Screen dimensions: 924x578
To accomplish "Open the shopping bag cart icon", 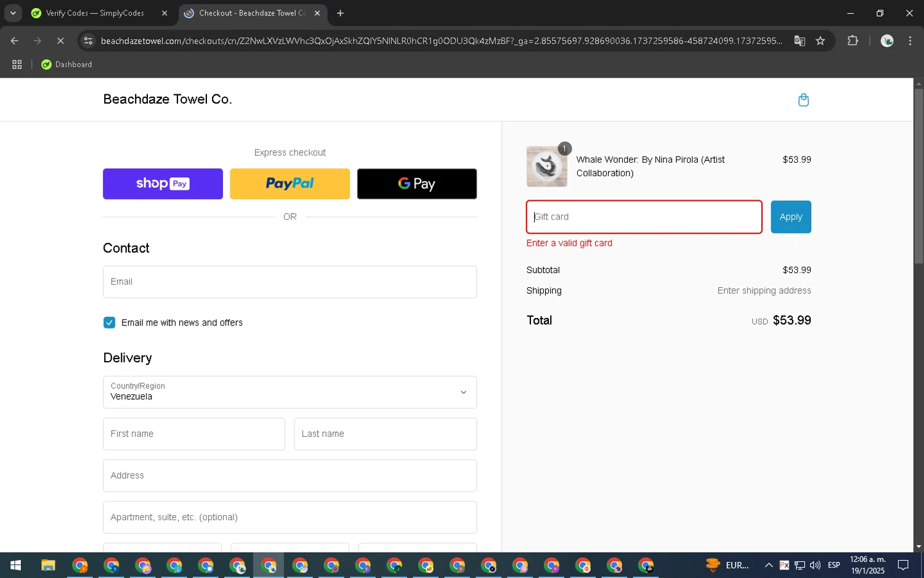I will [803, 100].
